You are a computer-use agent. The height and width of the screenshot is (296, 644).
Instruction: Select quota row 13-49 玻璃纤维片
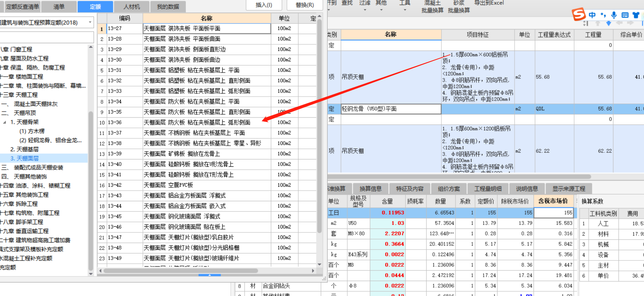207,258
